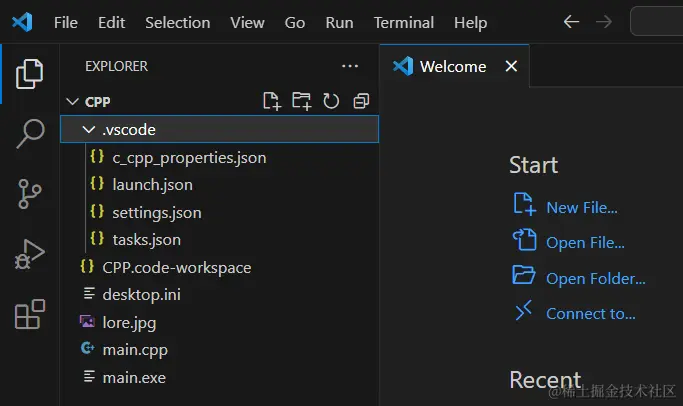This screenshot has width=683, height=406.
Task: Refresh the Explorer file tree
Action: click(331, 102)
